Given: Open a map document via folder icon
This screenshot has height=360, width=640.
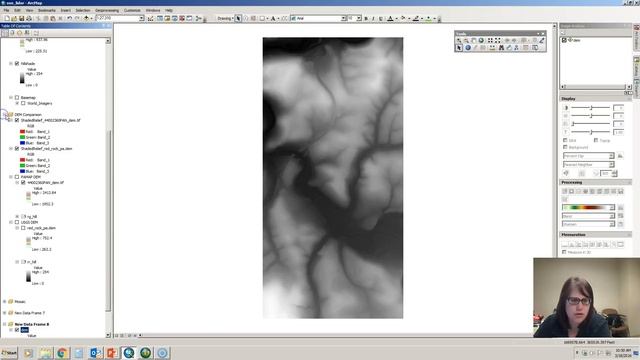Looking at the screenshot, I should pos(14,18).
